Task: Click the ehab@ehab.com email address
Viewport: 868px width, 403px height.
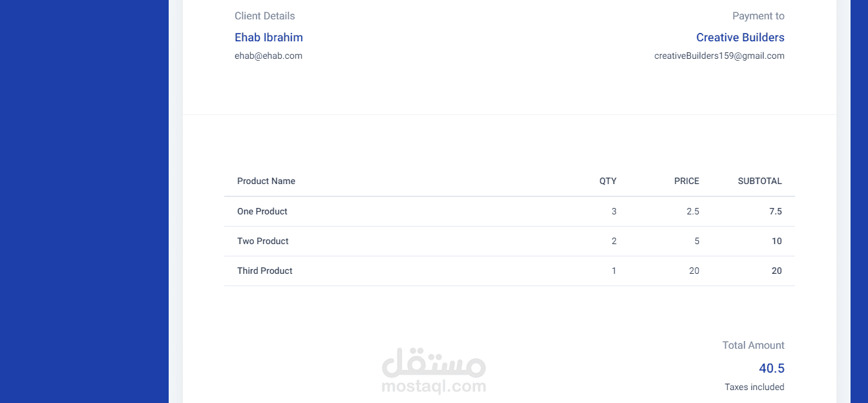Action: point(268,56)
